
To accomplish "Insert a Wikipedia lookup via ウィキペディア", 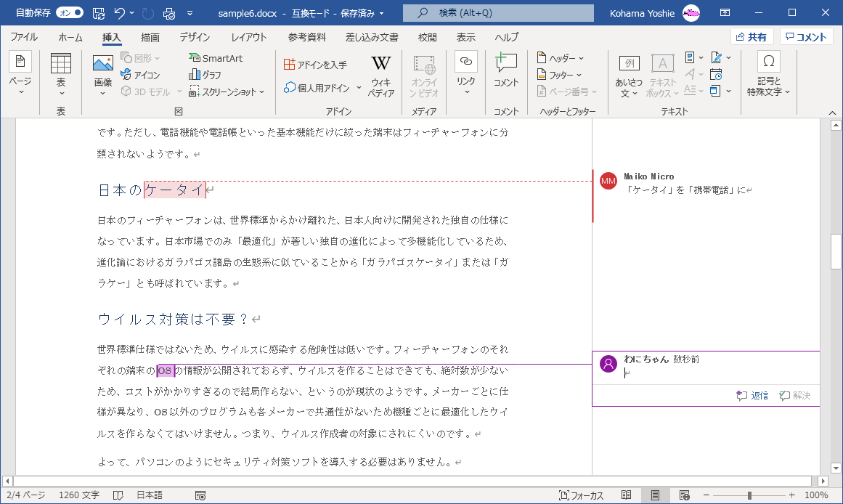I will (x=380, y=73).
